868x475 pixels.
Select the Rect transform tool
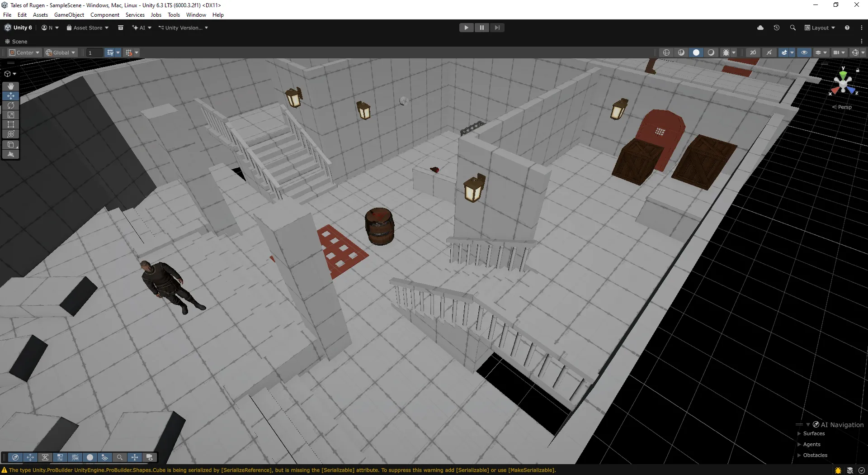[11, 124]
